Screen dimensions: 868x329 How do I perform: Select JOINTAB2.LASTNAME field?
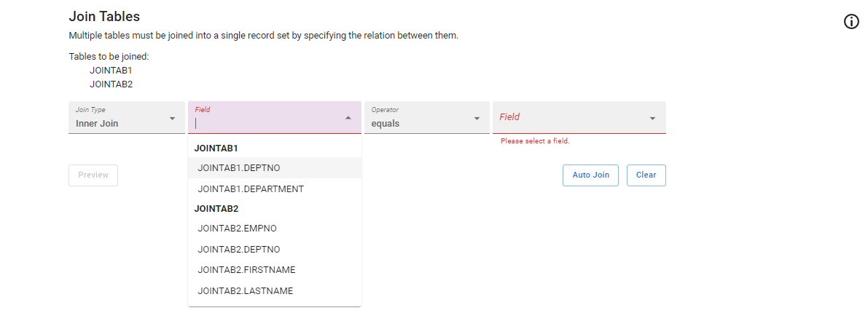[x=275, y=291]
